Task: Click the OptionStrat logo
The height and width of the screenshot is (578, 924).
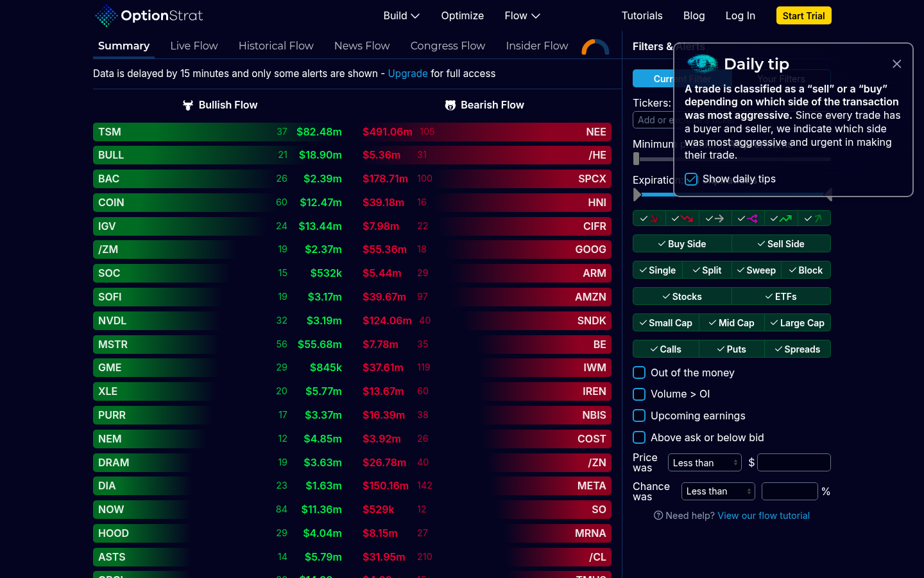Action: click(x=149, y=15)
